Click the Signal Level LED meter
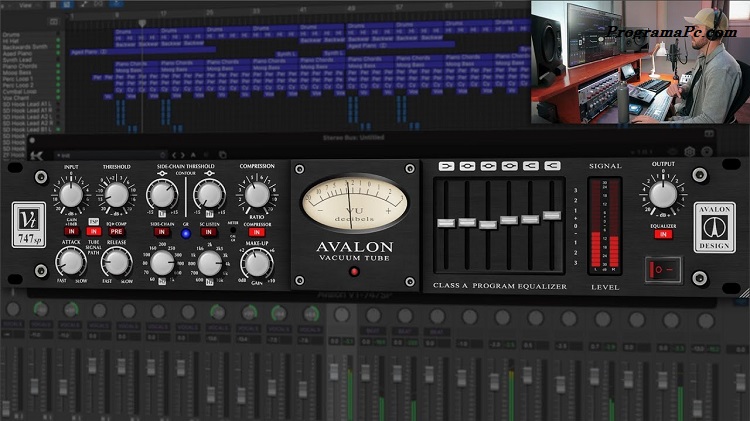 click(x=605, y=226)
